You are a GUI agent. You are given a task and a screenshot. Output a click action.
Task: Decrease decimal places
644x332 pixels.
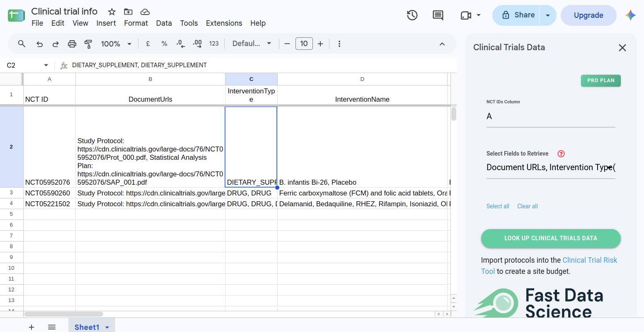181,44
